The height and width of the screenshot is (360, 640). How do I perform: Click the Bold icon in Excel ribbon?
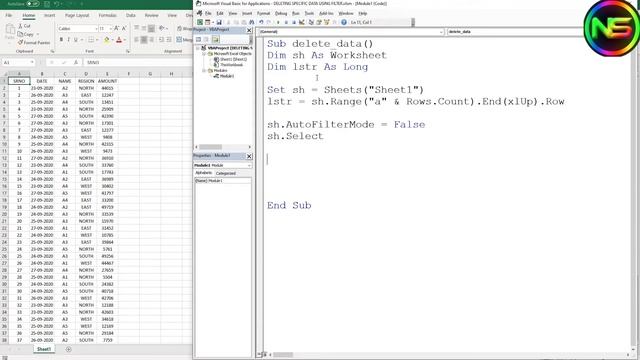pyautogui.click(x=61, y=40)
